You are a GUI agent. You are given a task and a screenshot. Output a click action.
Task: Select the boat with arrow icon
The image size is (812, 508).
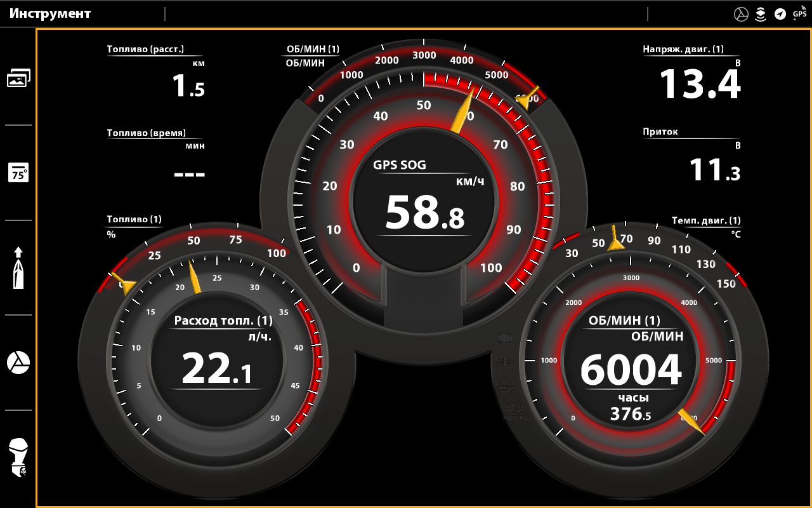(18, 268)
